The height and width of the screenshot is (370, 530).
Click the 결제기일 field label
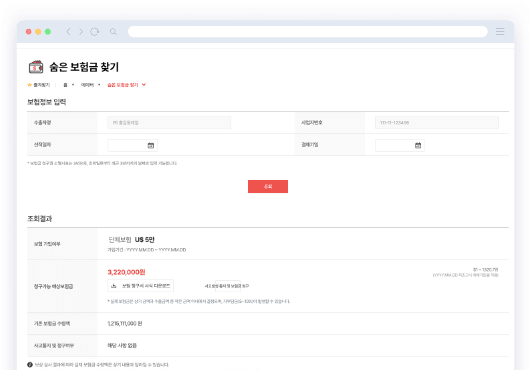coord(310,145)
